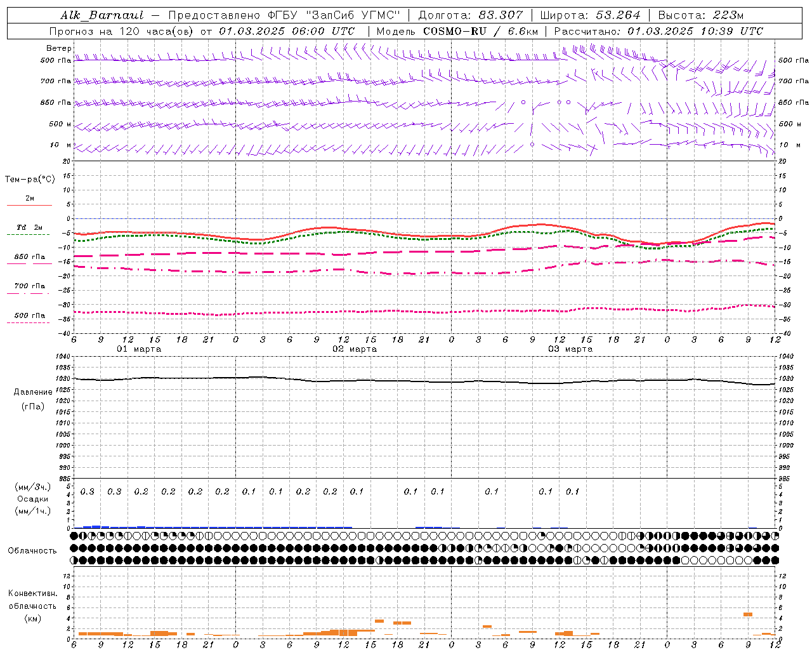Screen dimensions: 812x650
Task: Click the '(мм/1ч.)' precipitation unit label
Action: 32,511
